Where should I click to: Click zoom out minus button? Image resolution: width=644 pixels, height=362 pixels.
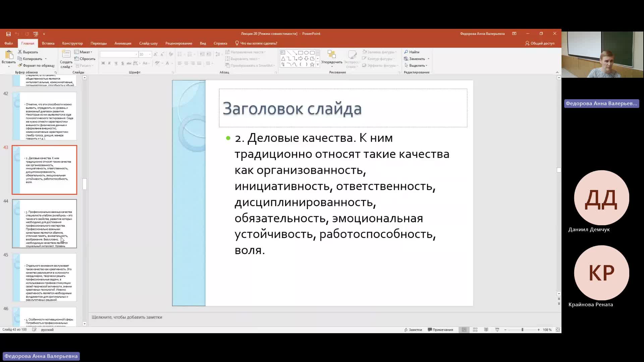point(505,330)
